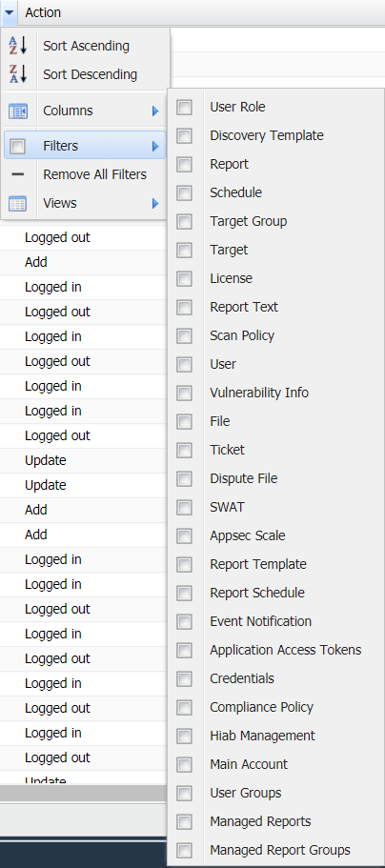385x868 pixels.
Task: Check the Managed Report Groups filter
Action: 185,850
